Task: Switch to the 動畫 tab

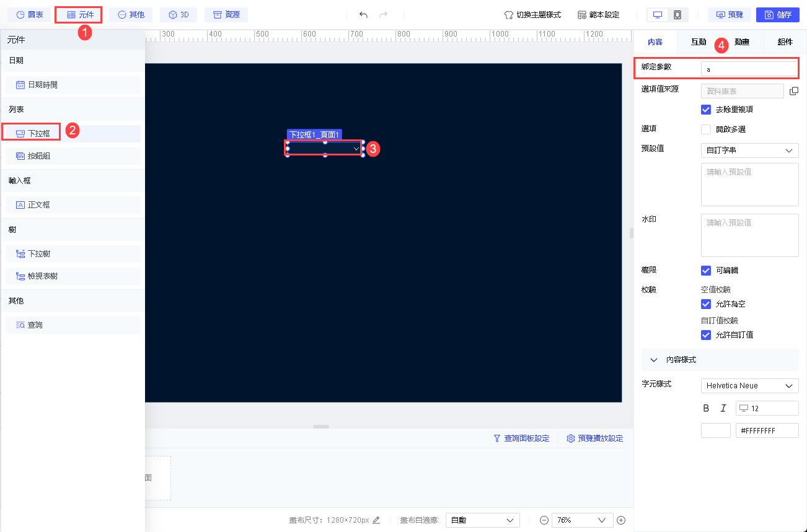Action: click(741, 42)
